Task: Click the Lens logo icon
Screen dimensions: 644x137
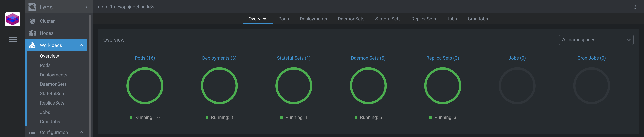Action: [32, 7]
